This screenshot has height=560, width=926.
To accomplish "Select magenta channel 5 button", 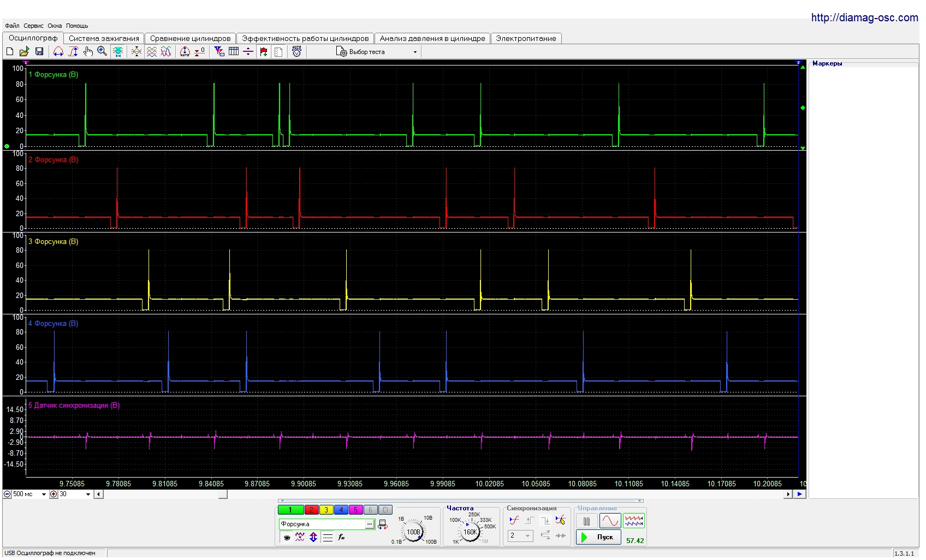I will pos(355,510).
